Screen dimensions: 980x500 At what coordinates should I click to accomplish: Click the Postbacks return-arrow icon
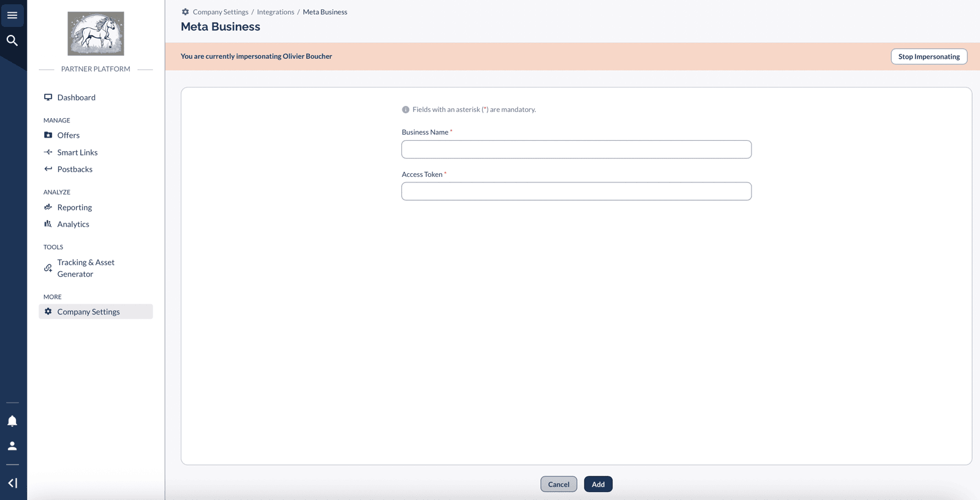pos(48,169)
